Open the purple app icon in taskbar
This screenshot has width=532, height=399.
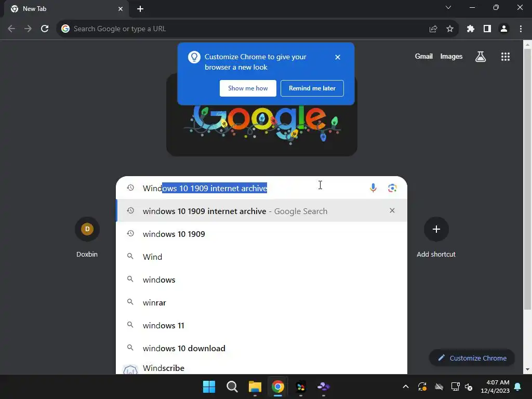(x=323, y=387)
